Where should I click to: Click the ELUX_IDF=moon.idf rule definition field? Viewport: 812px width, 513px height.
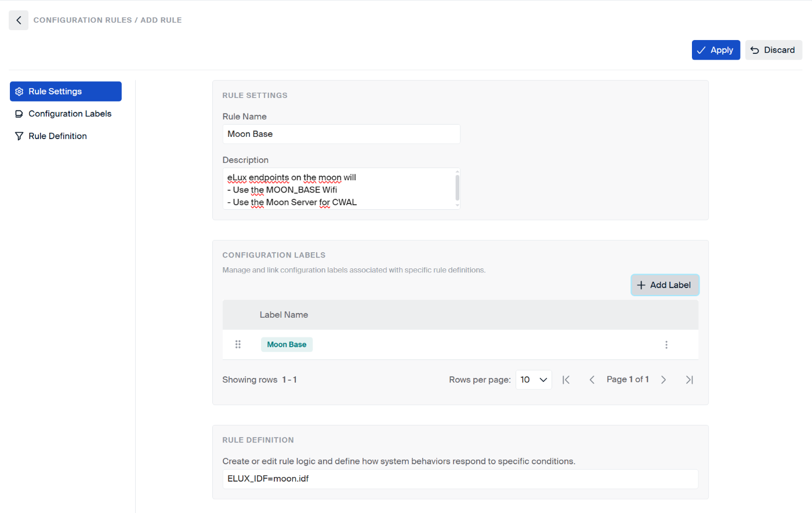[x=460, y=479]
